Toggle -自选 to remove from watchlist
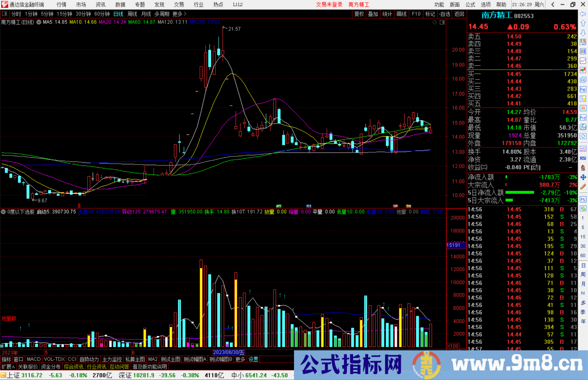Screen dimensions: 588x380 (445, 14)
